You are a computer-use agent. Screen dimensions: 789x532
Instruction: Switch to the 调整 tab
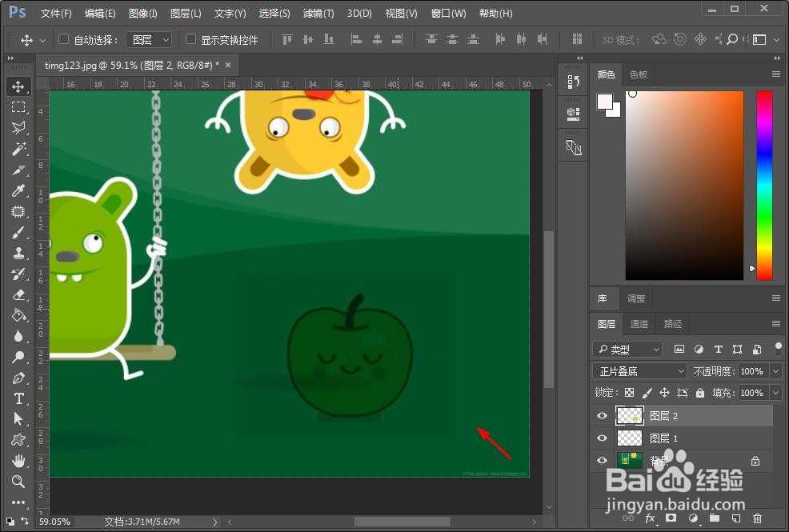coord(636,298)
